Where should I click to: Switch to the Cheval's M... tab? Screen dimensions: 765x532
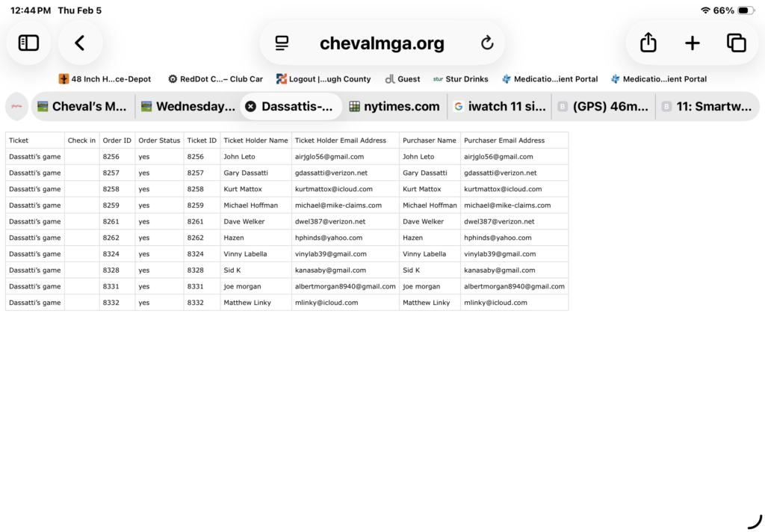click(82, 106)
